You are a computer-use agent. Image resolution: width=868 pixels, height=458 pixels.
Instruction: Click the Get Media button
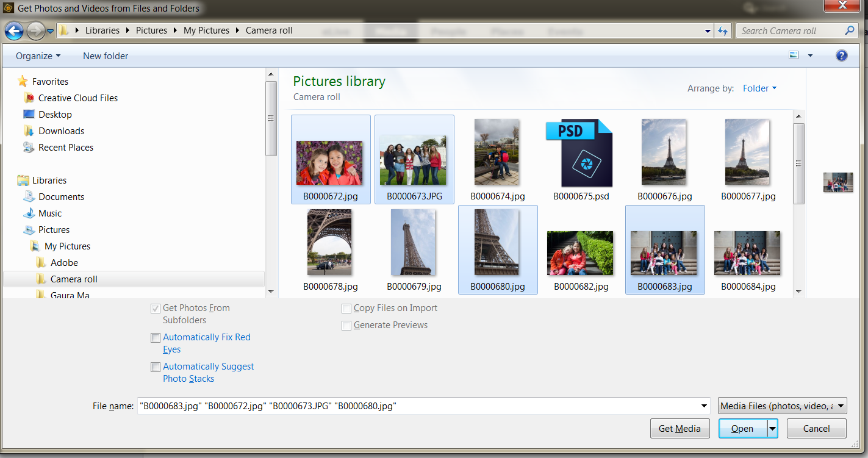click(x=680, y=428)
